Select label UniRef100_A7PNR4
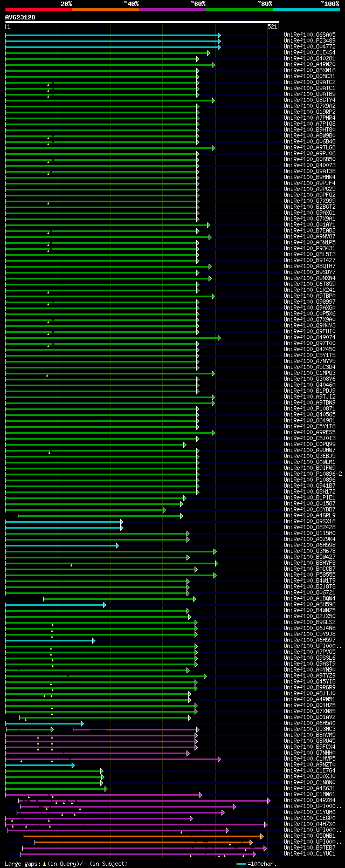The image size is (345, 868). coord(309,118)
